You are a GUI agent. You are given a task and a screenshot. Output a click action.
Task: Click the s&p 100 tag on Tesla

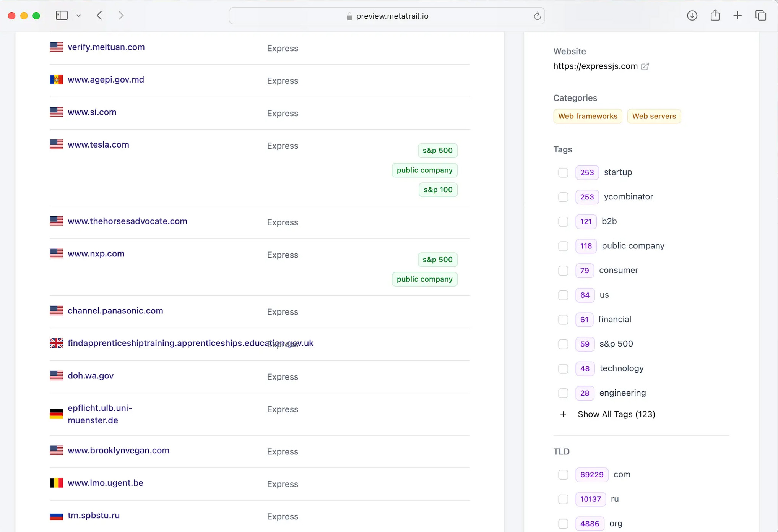tap(438, 190)
